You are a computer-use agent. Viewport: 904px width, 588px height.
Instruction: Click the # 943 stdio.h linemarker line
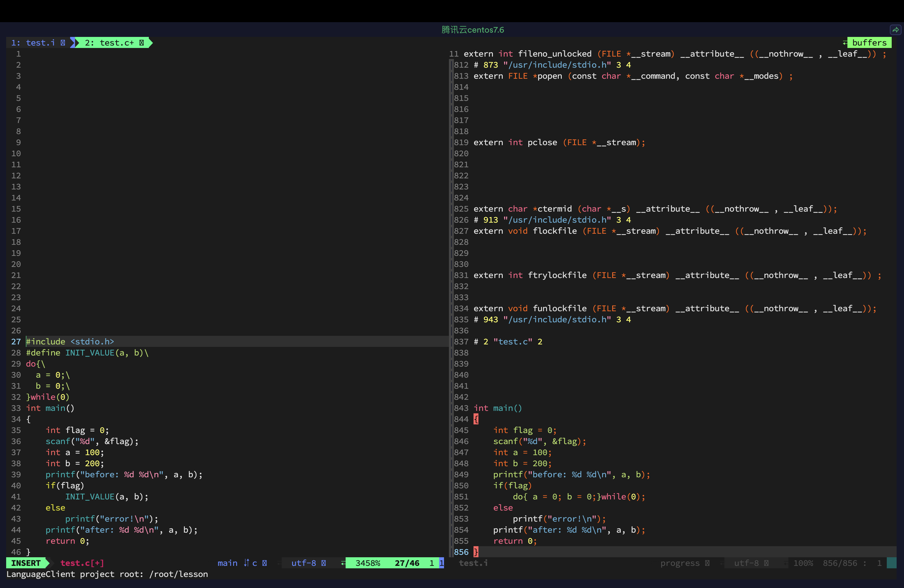552,320
